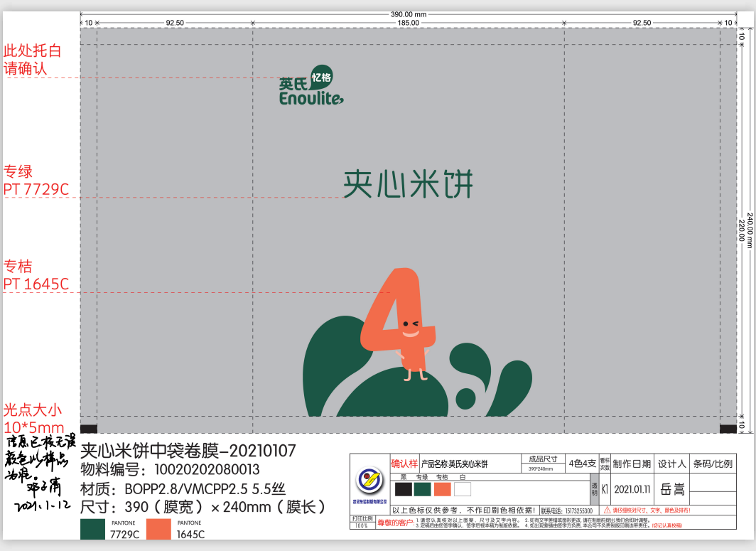
Task: Click the orange number 4 mascot character
Action: [x=398, y=323]
